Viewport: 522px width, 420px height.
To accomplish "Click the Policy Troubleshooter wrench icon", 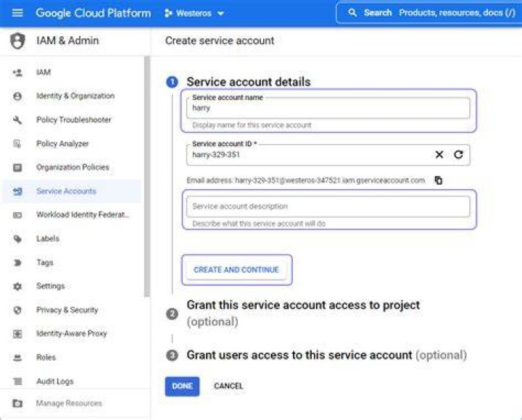I will click(17, 119).
